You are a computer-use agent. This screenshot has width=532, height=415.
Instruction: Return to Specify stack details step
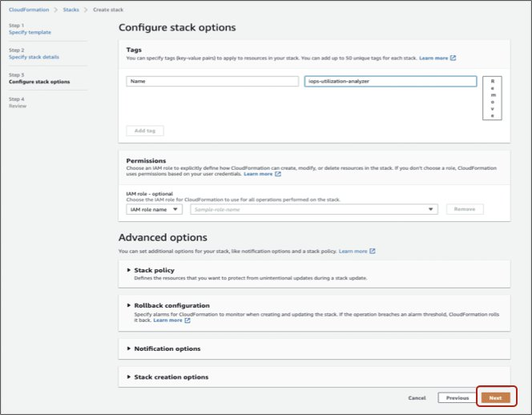tap(34, 57)
